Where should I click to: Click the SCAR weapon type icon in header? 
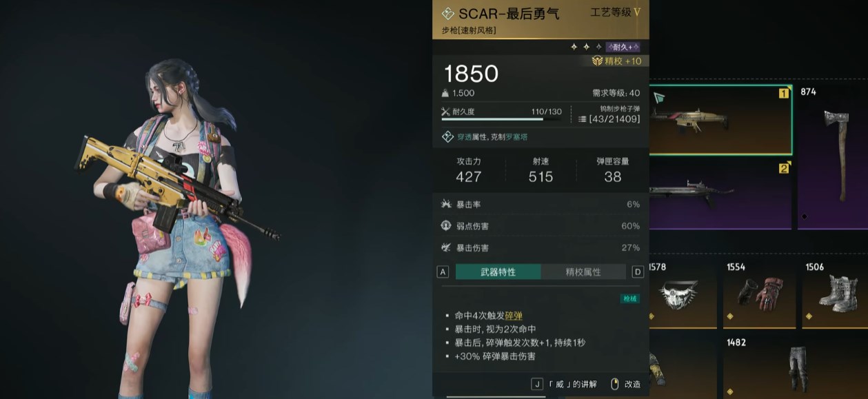[447, 14]
